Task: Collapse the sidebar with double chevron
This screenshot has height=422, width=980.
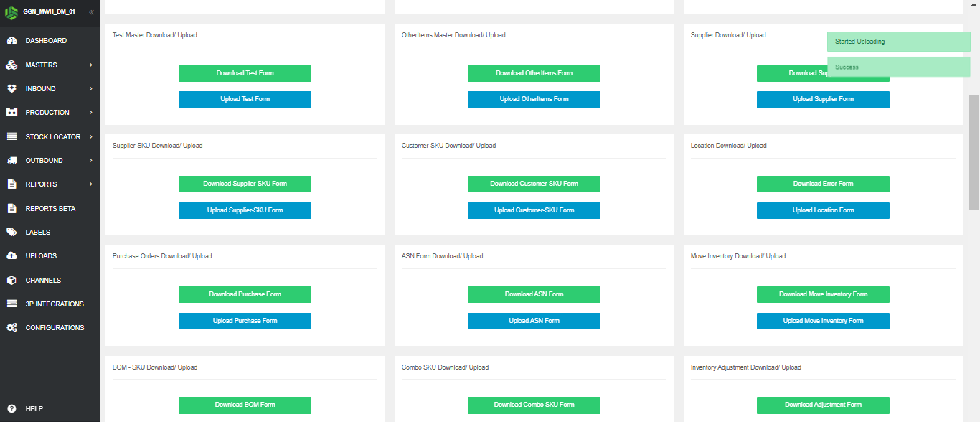Action: [91, 12]
